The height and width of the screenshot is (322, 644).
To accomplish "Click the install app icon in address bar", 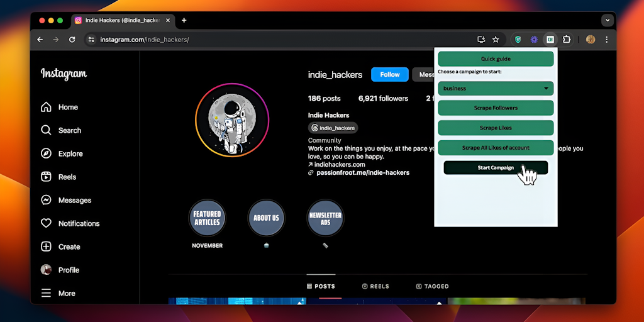I will click(x=481, y=40).
